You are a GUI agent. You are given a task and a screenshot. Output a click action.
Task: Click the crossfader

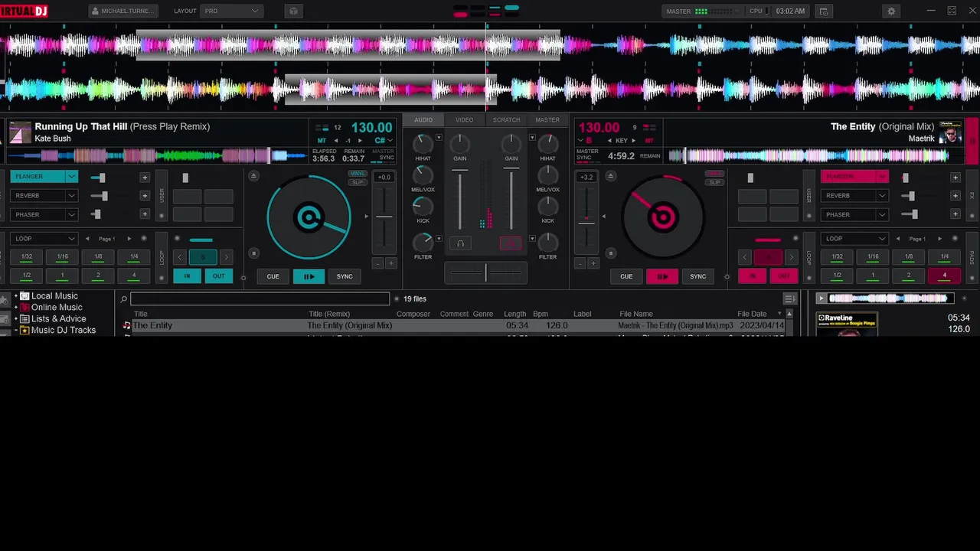[485, 272]
